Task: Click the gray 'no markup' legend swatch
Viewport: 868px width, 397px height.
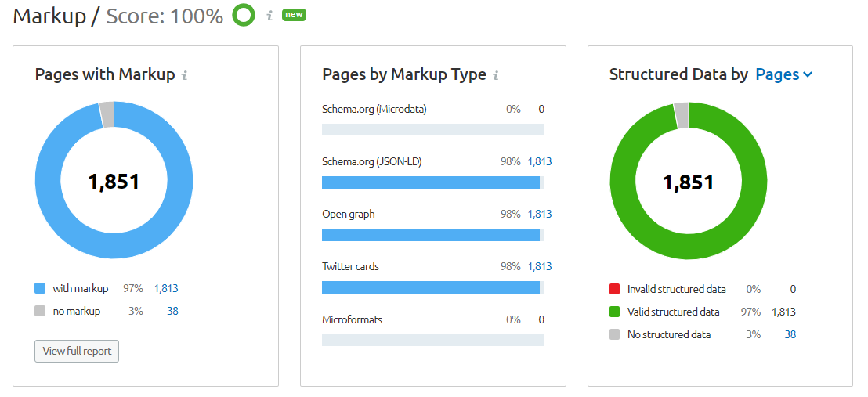Action: click(x=41, y=311)
